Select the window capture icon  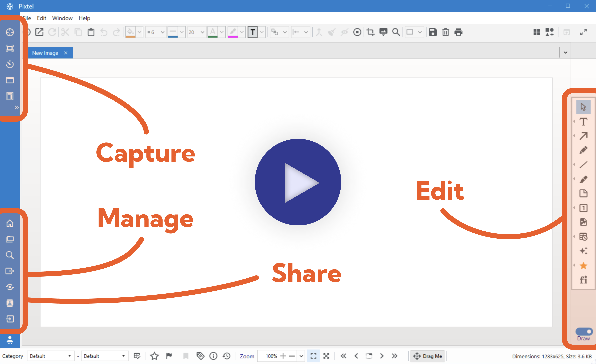tap(10, 80)
